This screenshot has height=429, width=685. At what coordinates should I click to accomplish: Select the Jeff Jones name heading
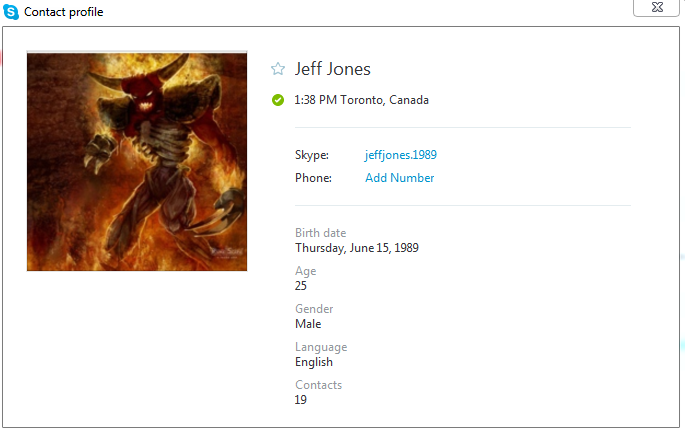333,69
